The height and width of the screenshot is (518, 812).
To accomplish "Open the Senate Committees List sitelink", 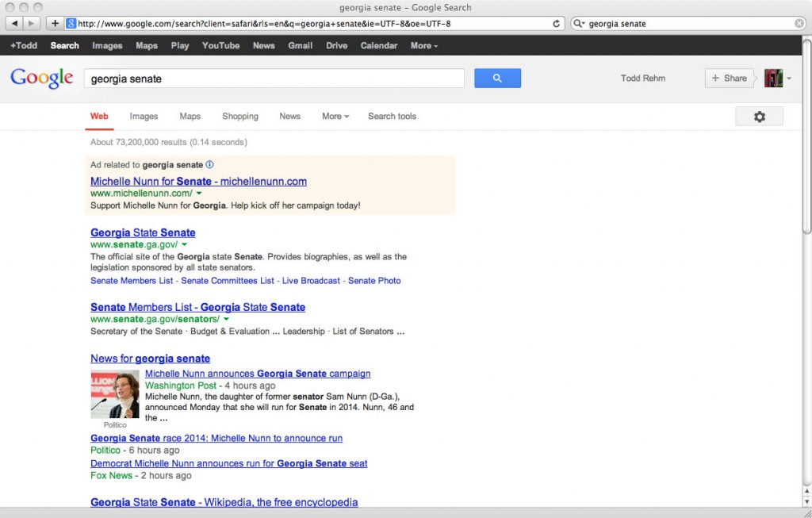I will coord(228,281).
